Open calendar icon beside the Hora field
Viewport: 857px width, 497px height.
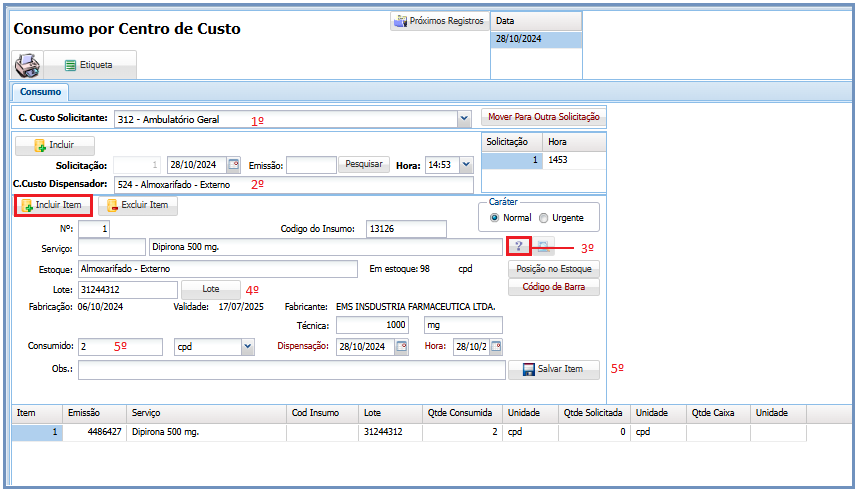click(x=495, y=346)
